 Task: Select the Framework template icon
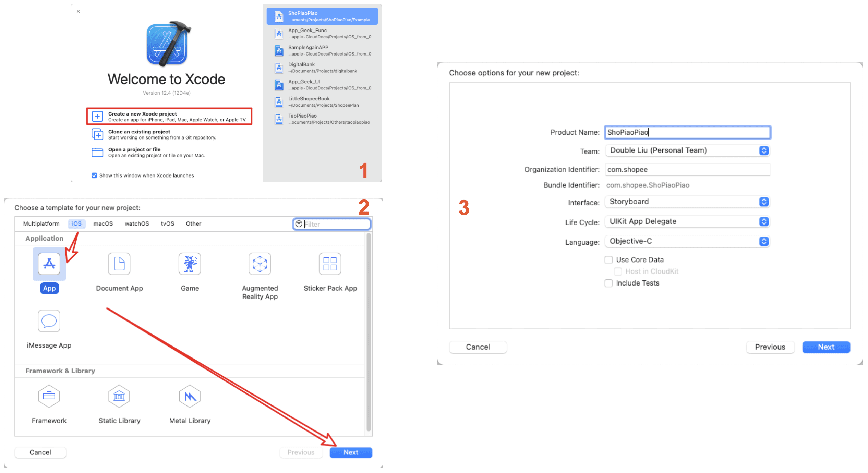49,396
